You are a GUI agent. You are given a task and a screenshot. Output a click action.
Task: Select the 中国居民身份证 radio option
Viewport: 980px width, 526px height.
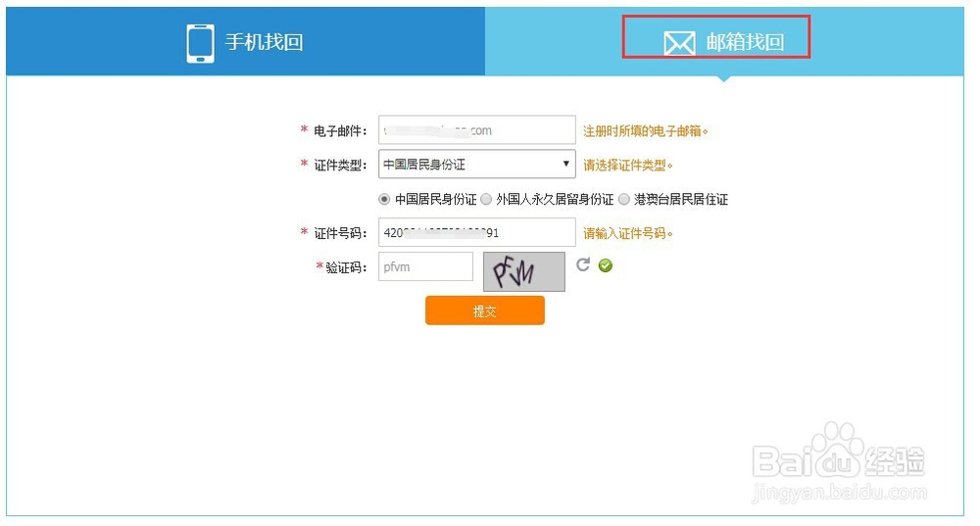(384, 199)
